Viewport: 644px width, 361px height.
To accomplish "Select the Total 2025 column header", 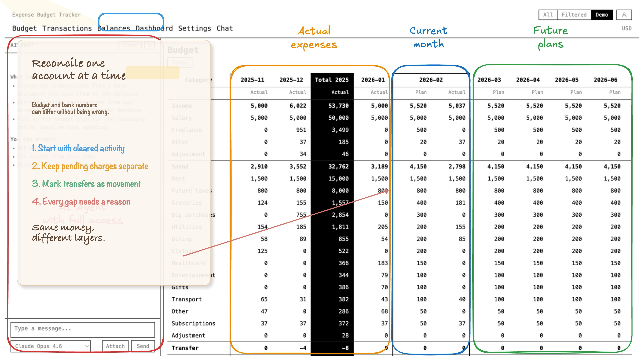I will point(331,80).
